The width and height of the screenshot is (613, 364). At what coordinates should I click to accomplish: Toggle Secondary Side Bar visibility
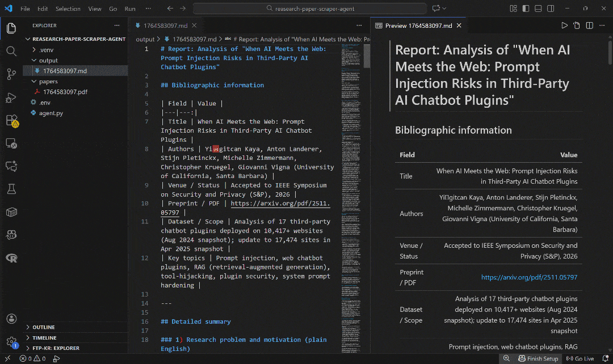tap(551, 8)
